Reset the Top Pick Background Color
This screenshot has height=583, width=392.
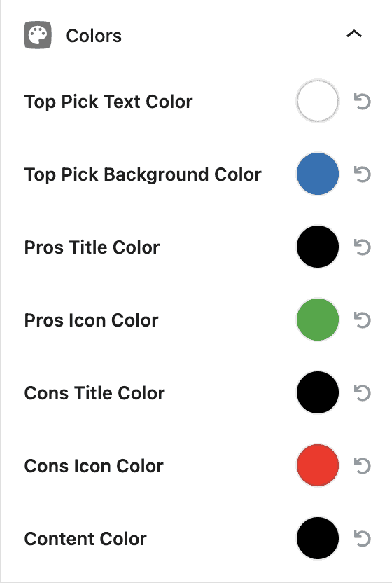tap(363, 174)
